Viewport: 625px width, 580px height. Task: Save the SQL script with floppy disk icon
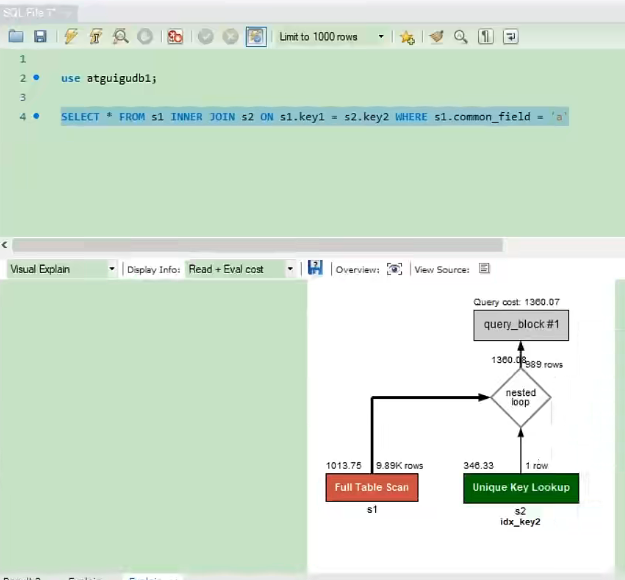(x=40, y=37)
